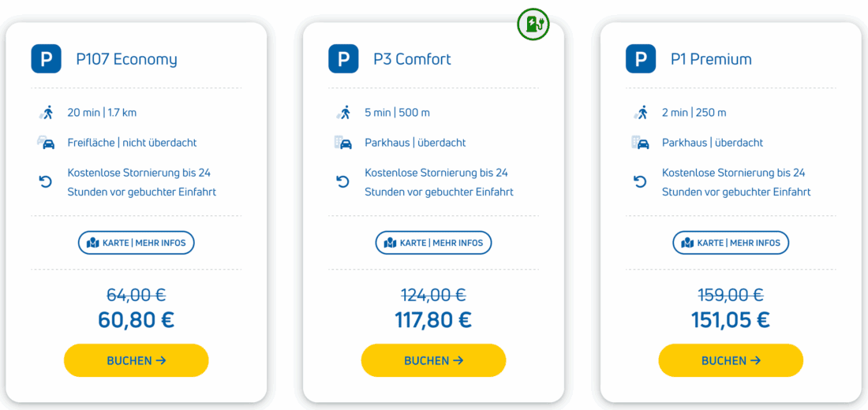868x410 pixels.
Task: Click the P1 Premium parking icon
Action: pos(641,59)
